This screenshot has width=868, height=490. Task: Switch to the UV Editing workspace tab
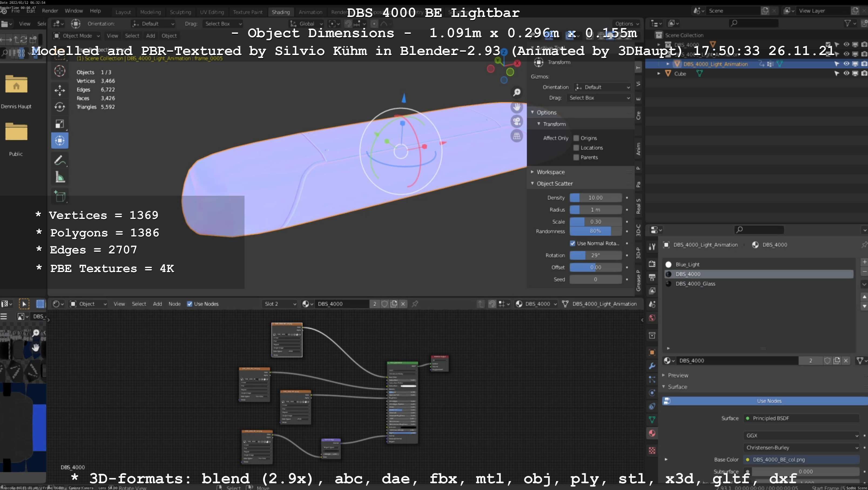pos(212,12)
